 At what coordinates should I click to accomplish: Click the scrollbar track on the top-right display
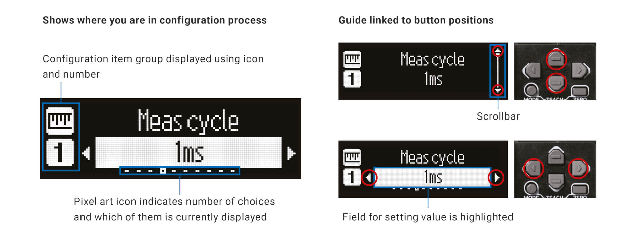498,71
